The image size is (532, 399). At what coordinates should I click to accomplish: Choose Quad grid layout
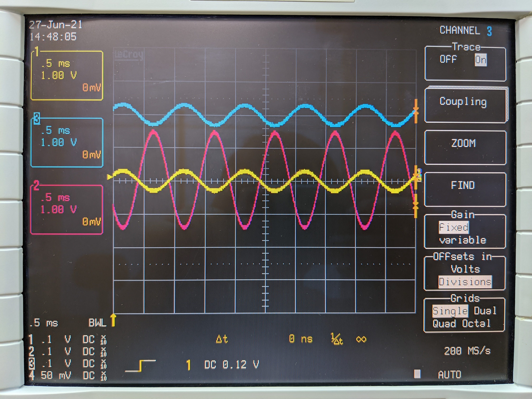tap(444, 324)
